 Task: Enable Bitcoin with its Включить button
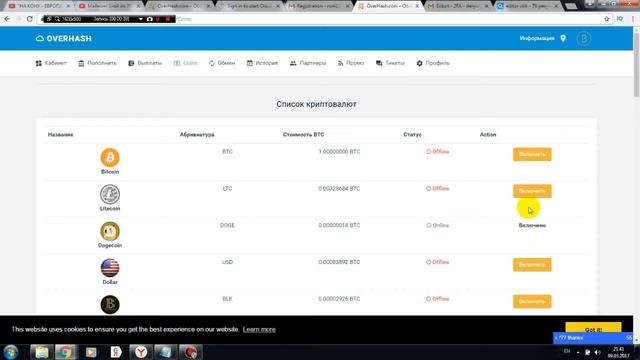click(x=532, y=154)
